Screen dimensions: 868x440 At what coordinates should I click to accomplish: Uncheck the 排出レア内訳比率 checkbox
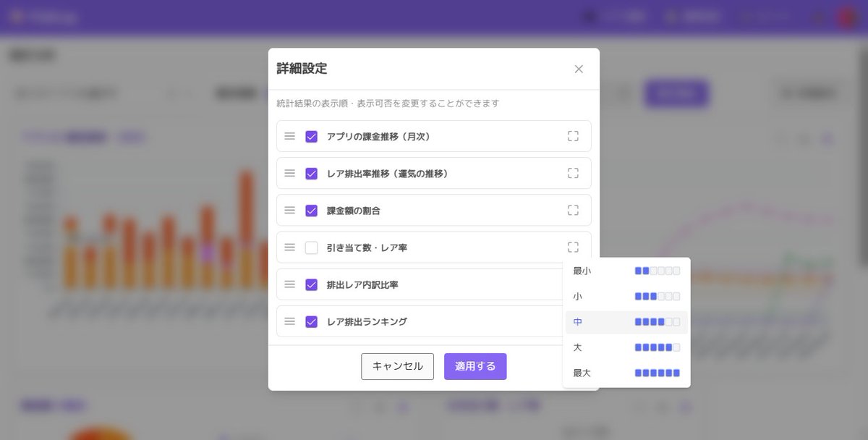point(312,284)
